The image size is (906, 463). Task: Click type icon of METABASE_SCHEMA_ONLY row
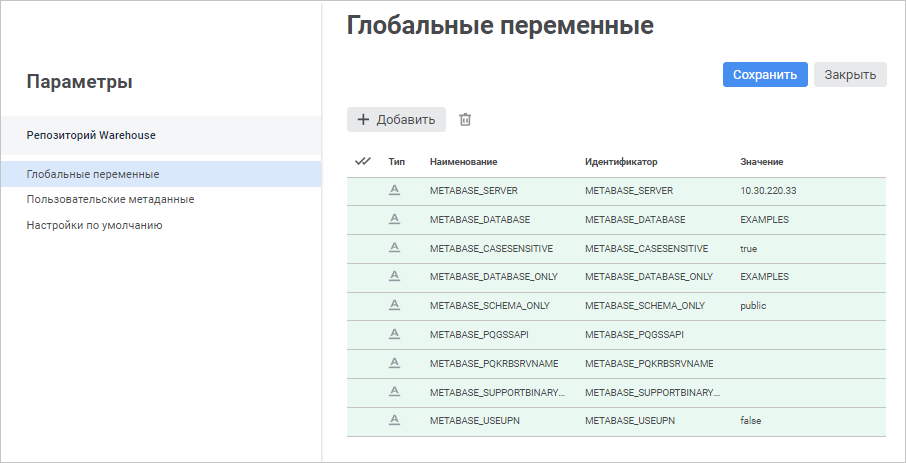click(x=394, y=305)
